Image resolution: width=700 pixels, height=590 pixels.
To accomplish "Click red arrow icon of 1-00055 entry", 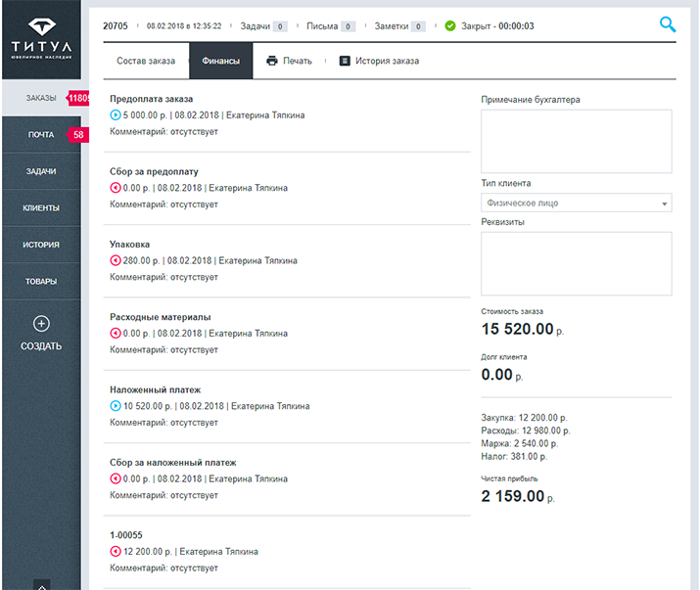I will (116, 552).
